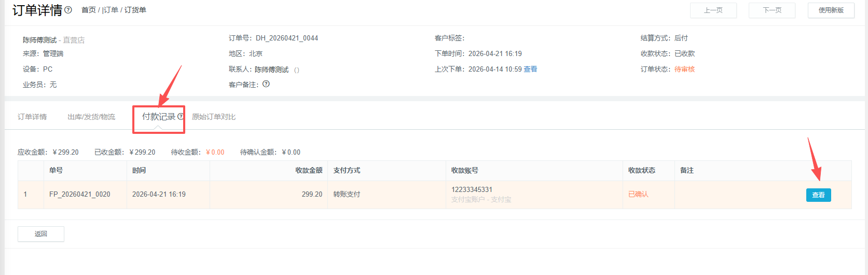Click payment number FP_20260421_0020

point(80,194)
